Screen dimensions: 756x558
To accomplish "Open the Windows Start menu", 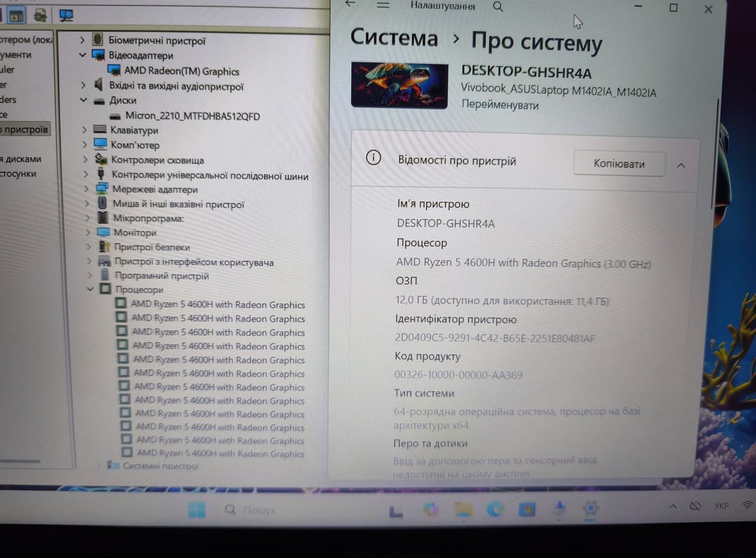I will coord(197,510).
